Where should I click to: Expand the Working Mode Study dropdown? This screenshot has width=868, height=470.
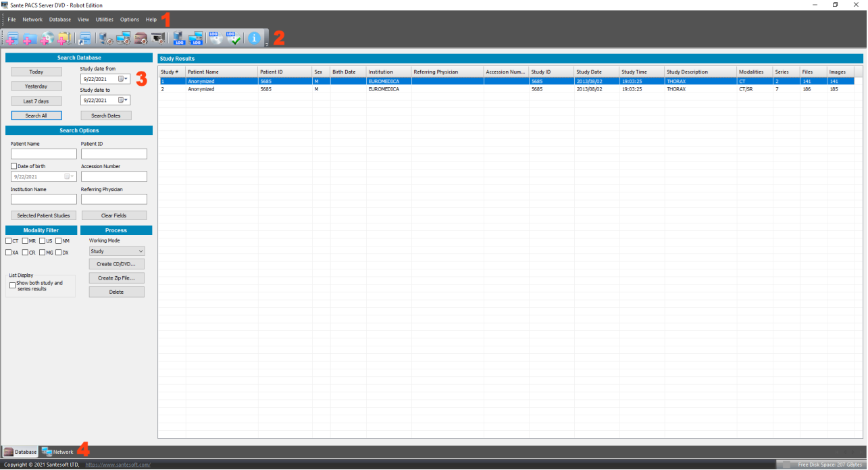pos(117,251)
